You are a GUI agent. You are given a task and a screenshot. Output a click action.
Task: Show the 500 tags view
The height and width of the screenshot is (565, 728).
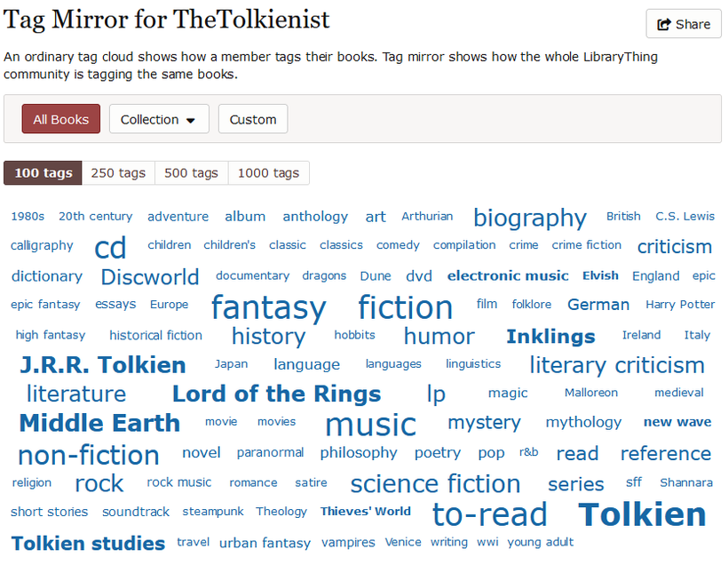(x=191, y=173)
